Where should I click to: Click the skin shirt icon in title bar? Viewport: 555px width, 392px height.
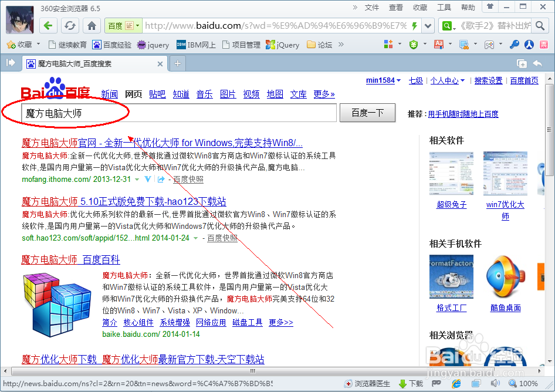tap(490, 6)
